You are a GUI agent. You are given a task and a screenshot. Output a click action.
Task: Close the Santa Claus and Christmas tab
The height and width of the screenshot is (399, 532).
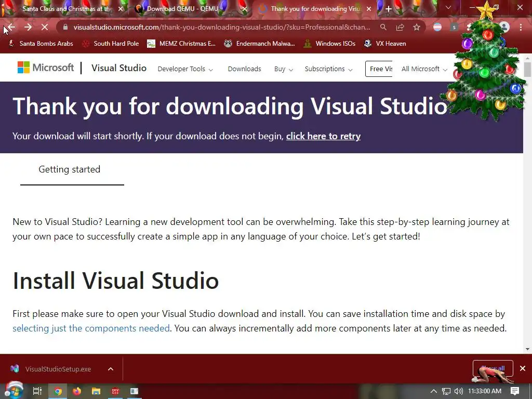tap(121, 9)
